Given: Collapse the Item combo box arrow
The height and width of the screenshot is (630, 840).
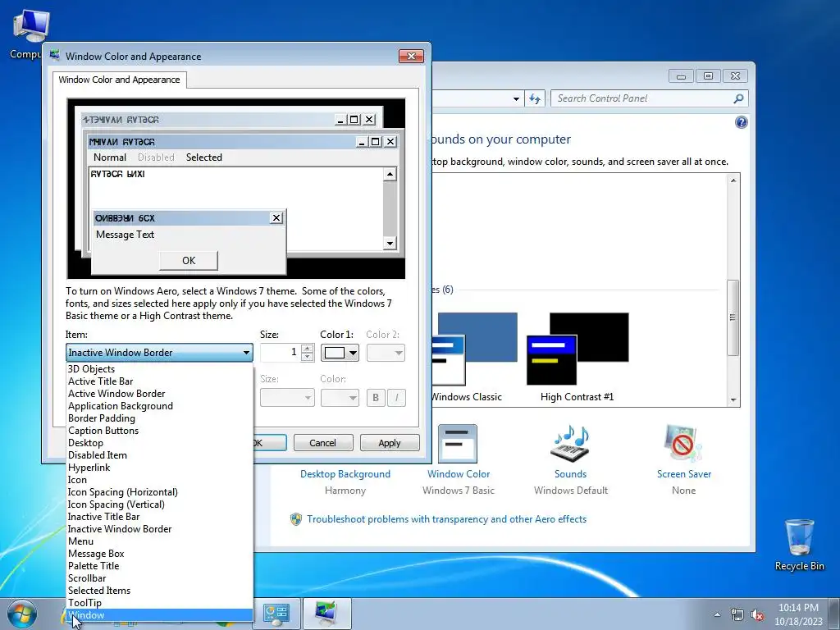Looking at the screenshot, I should 246,353.
